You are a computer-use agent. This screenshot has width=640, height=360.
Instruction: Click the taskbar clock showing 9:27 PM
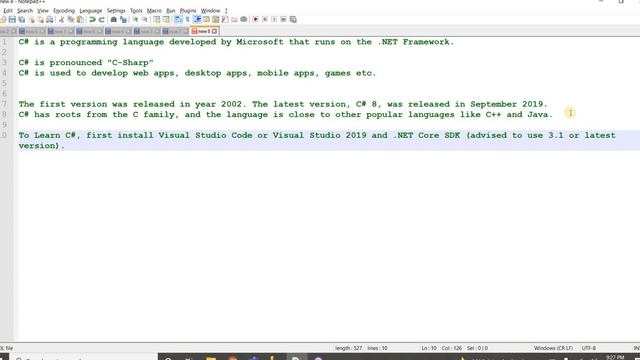[x=615, y=358]
